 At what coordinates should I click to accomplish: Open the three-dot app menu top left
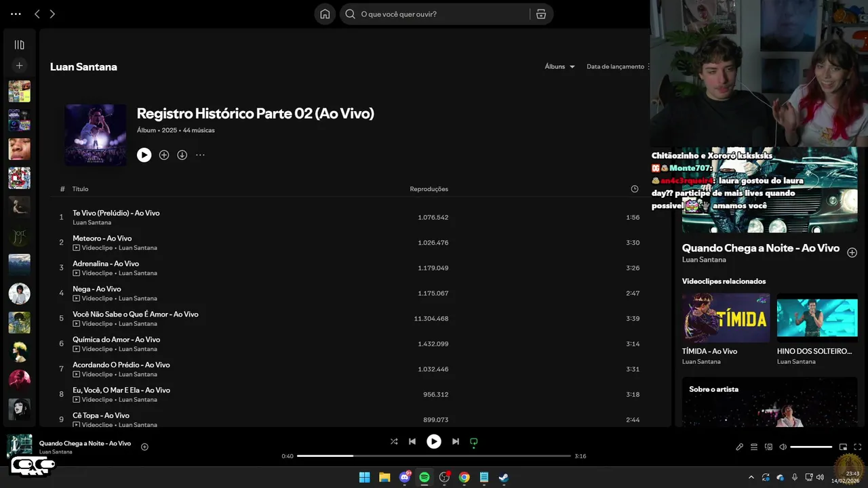pos(16,14)
